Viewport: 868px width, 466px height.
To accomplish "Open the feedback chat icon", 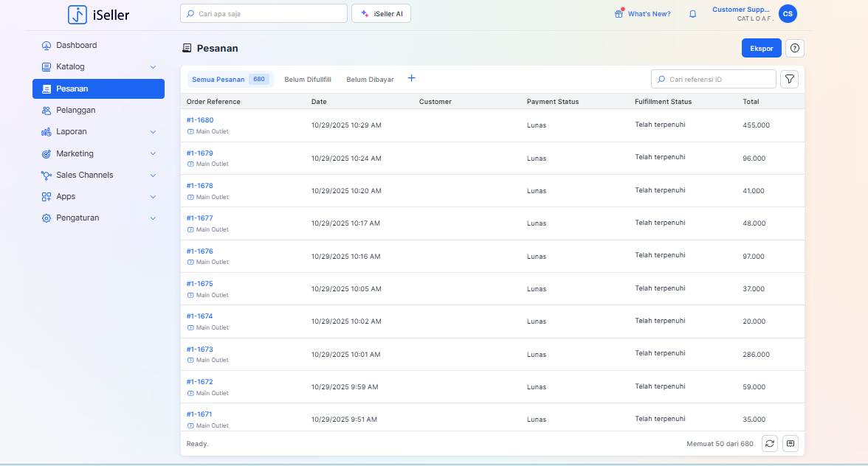I will point(790,443).
